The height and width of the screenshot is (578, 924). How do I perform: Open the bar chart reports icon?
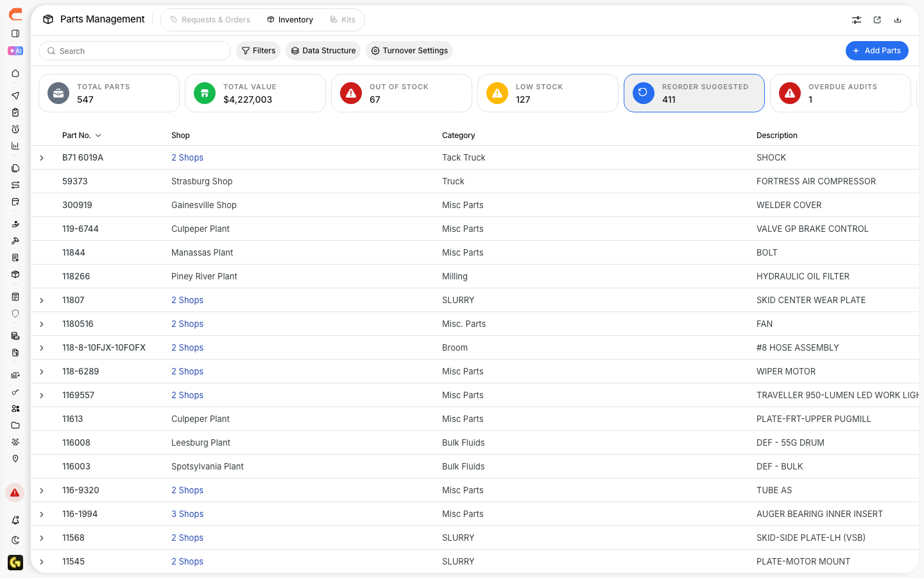point(15,146)
